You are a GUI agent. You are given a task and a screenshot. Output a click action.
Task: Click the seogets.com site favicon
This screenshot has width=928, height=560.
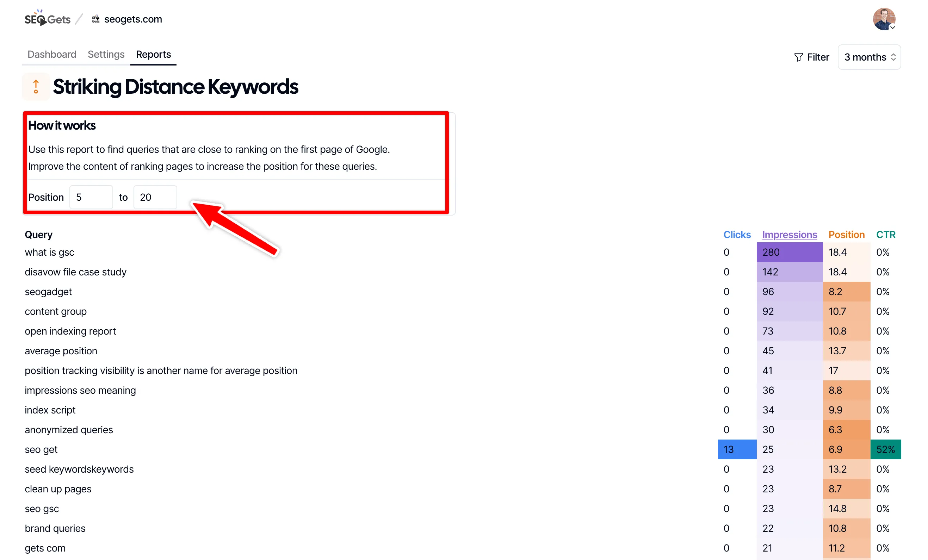coord(96,19)
